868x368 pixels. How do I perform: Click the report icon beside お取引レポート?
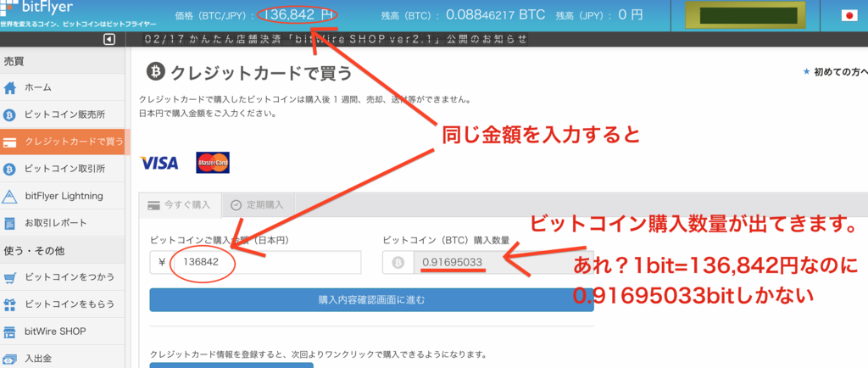click(9, 223)
